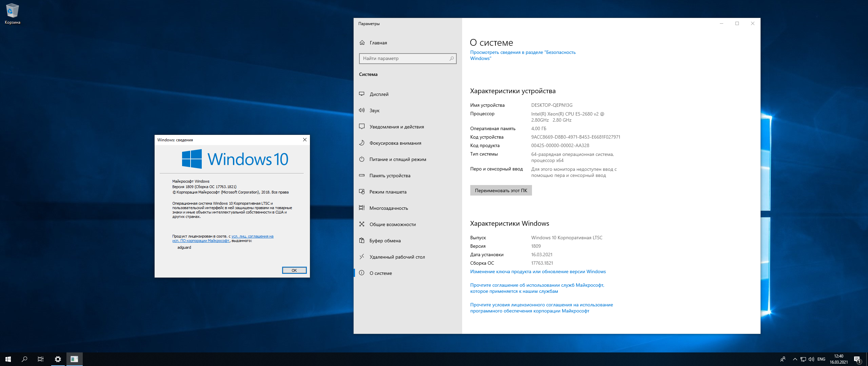The image size is (868, 366).
Task: Open link to Windows Security details
Action: tap(522, 55)
